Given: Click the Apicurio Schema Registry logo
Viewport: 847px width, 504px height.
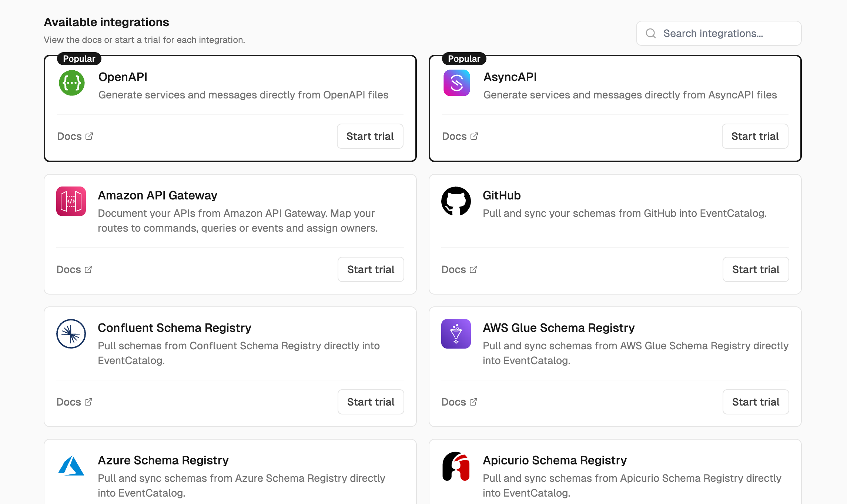Looking at the screenshot, I should 456,466.
